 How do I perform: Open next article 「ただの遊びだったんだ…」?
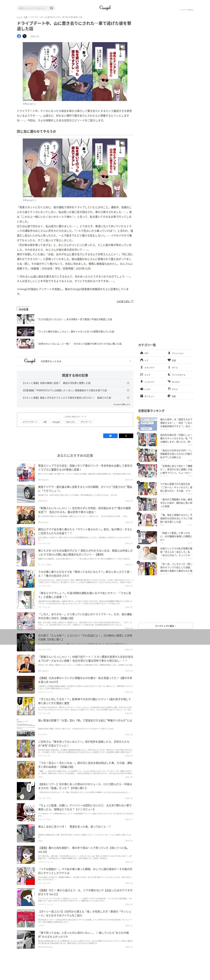point(75,319)
